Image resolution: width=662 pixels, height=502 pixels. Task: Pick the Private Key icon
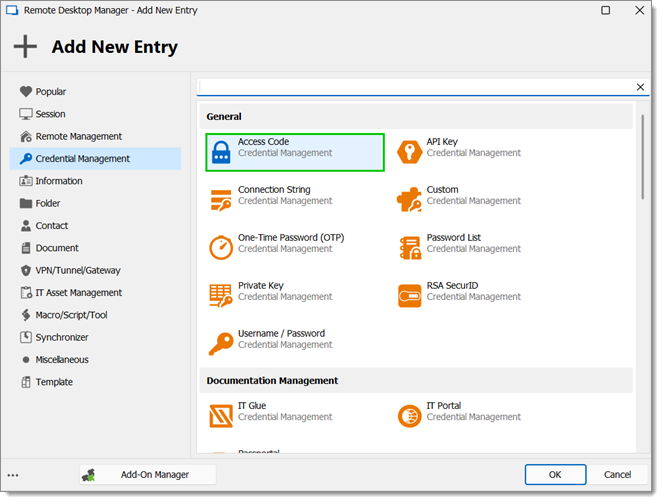click(x=221, y=296)
